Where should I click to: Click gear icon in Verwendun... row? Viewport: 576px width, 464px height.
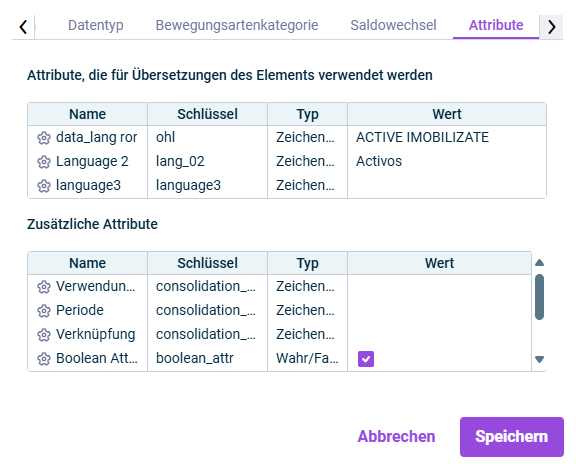coord(44,287)
